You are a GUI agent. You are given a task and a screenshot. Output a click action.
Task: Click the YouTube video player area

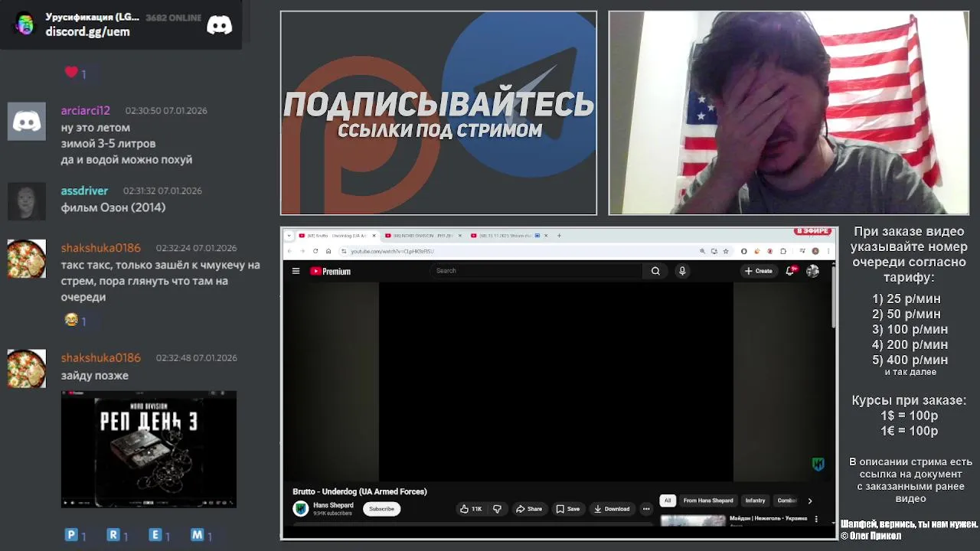pos(556,382)
